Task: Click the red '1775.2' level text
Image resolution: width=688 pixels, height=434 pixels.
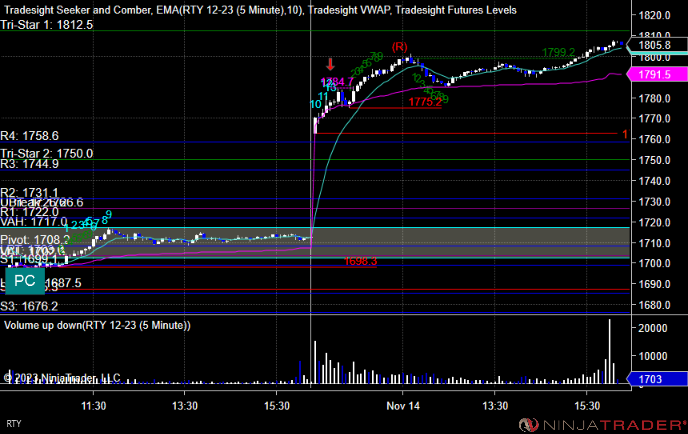Action: click(425, 102)
